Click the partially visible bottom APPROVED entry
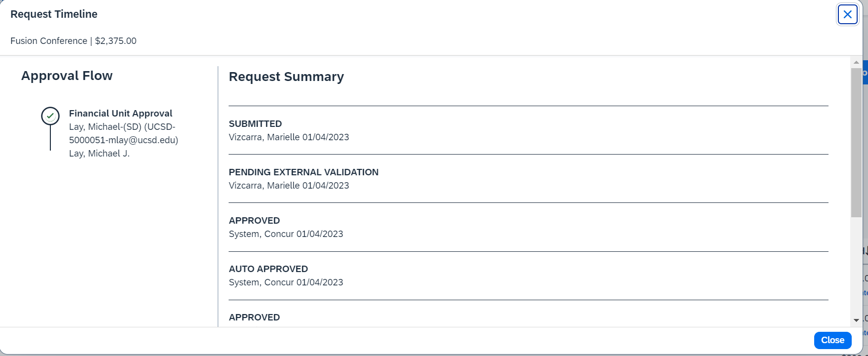Viewport: 868px width, 356px height. 254,317
